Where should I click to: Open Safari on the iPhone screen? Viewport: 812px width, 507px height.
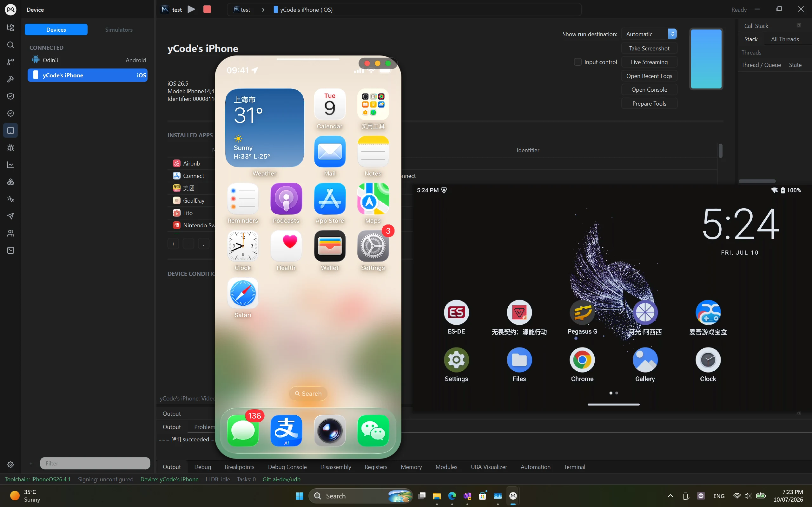point(243,293)
